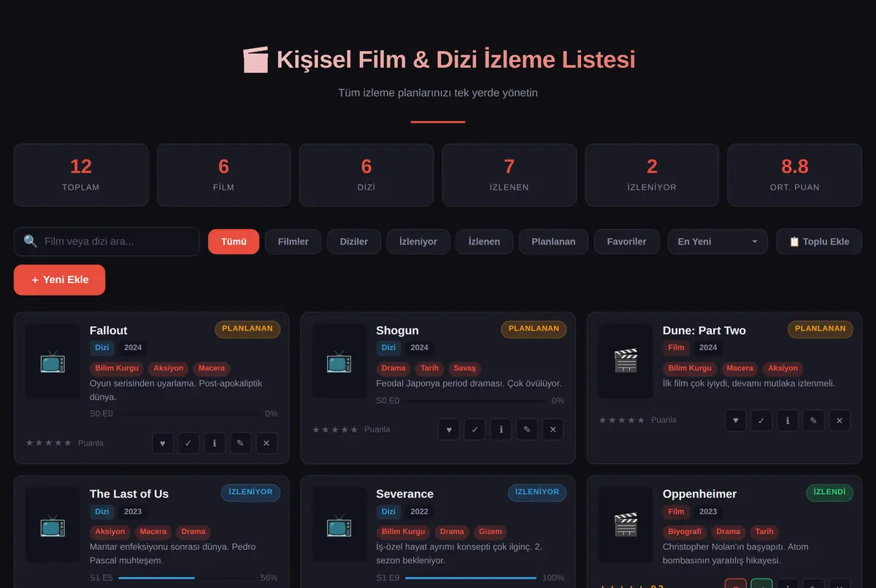The width and height of the screenshot is (876, 588).
Task: Click the Macera tag on Dune: Part Two
Action: (739, 368)
